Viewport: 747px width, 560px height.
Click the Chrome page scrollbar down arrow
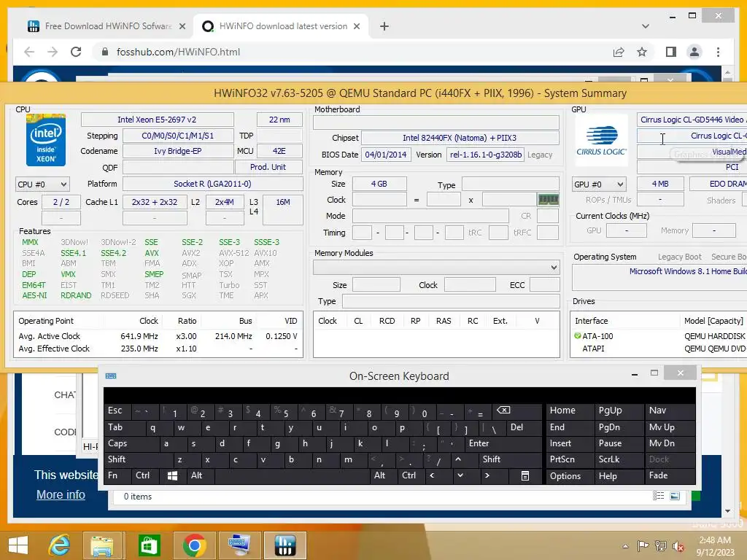tap(727, 511)
